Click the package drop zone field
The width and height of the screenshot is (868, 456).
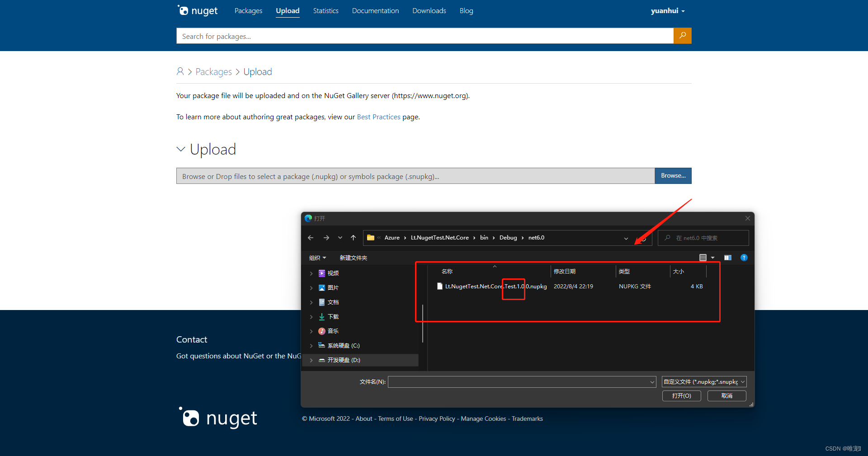pyautogui.click(x=415, y=176)
